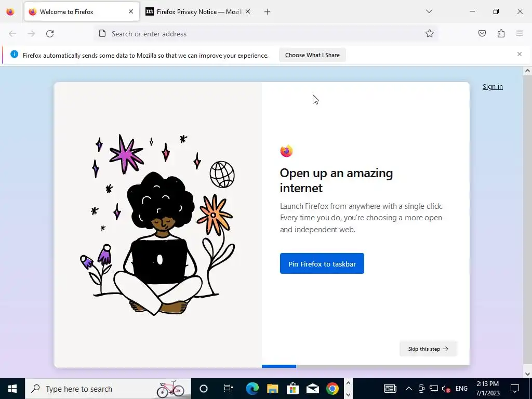Click the muted volume tray icon

pyautogui.click(x=446, y=389)
